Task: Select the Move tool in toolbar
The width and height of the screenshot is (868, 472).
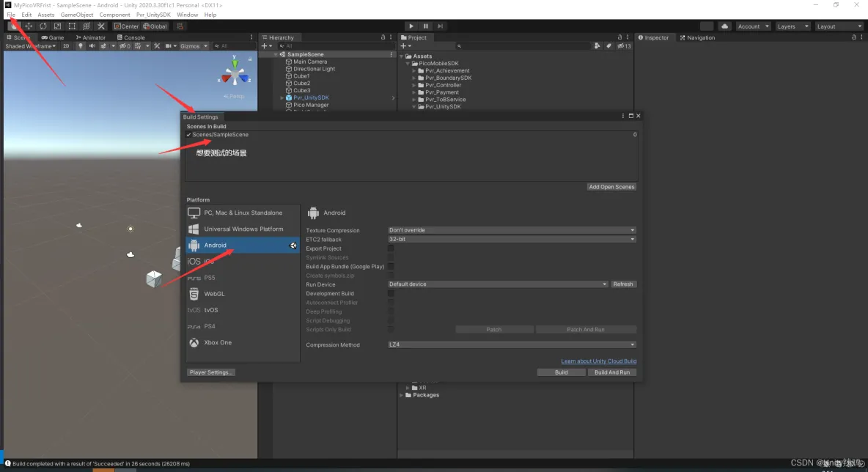Action: (29, 26)
